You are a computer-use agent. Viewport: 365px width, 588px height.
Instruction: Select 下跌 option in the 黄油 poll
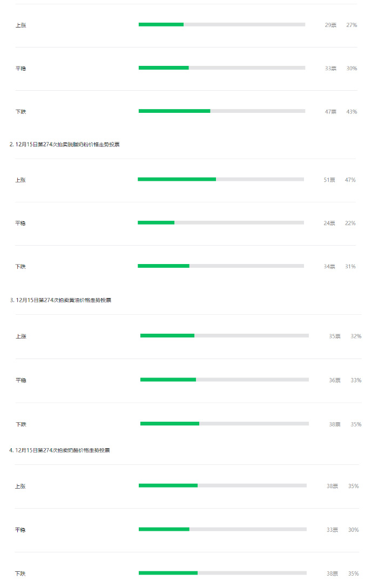[21, 424]
